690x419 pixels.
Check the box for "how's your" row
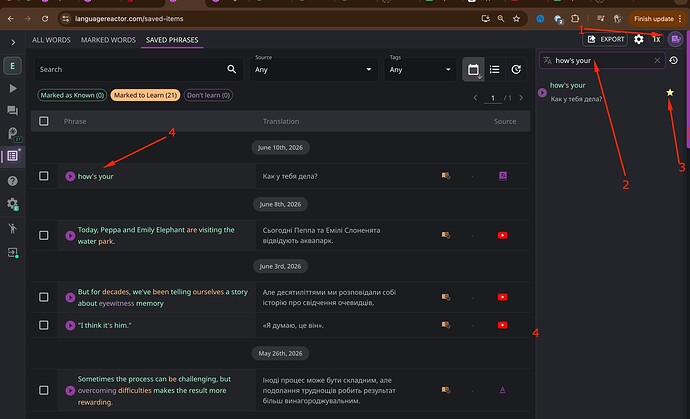pos(44,176)
